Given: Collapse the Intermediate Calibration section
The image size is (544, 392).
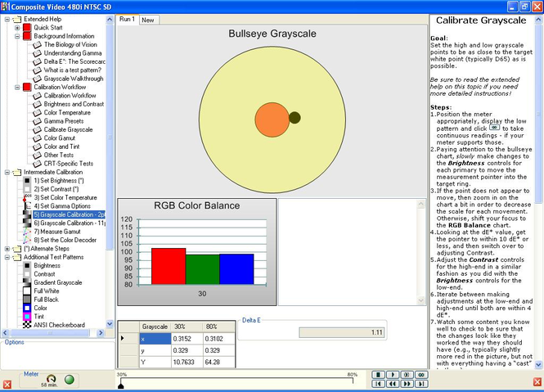Looking at the screenshot, I should [7, 173].
